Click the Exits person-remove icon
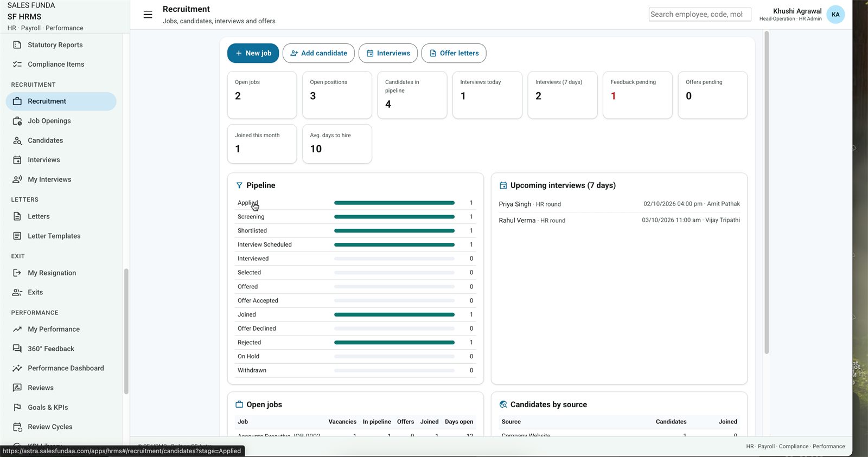This screenshot has width=868, height=457. (17, 292)
